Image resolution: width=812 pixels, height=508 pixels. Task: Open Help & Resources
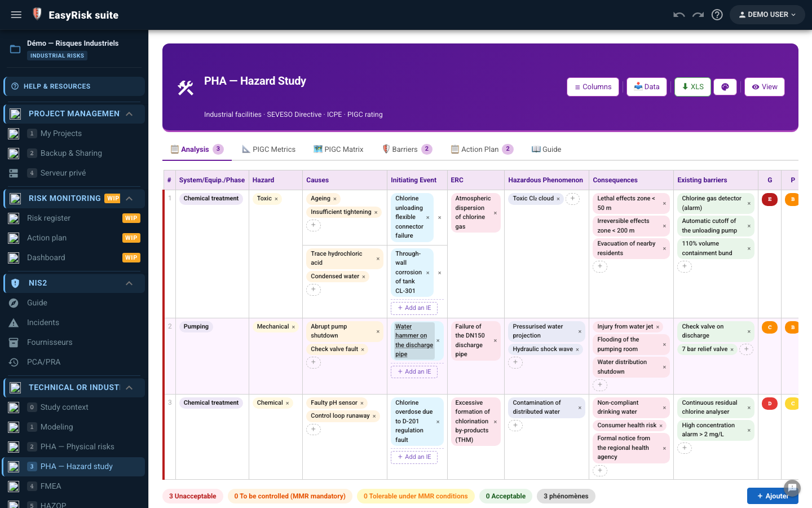pyautogui.click(x=74, y=86)
